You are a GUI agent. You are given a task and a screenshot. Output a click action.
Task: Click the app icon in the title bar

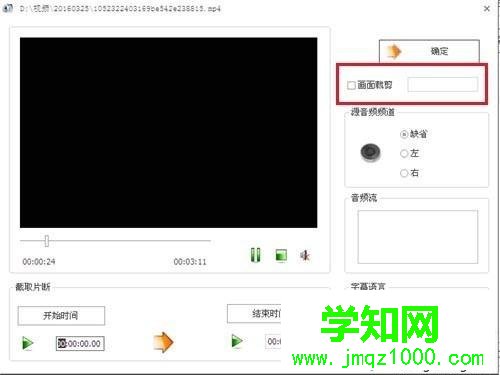click(x=7, y=8)
